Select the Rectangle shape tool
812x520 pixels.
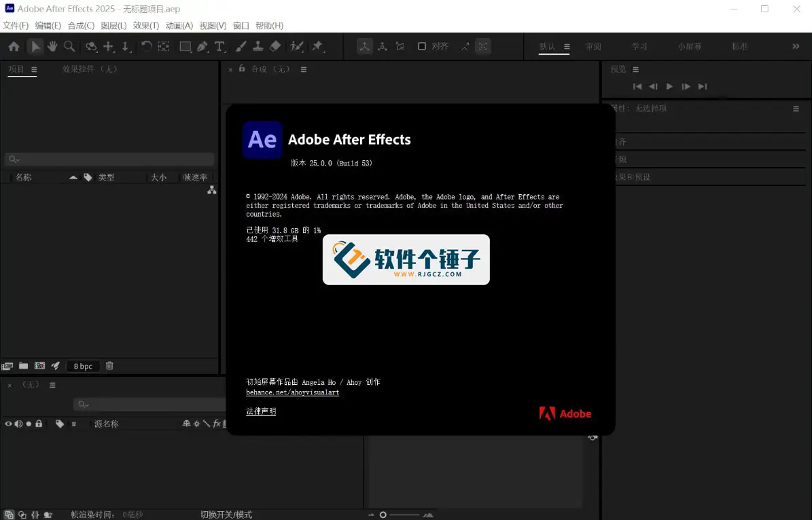coord(186,47)
